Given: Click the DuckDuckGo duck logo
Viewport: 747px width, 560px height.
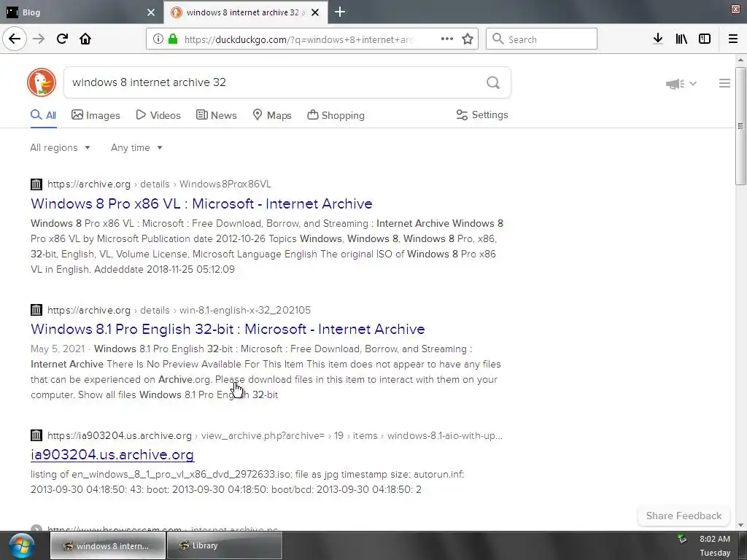Looking at the screenshot, I should [42, 82].
